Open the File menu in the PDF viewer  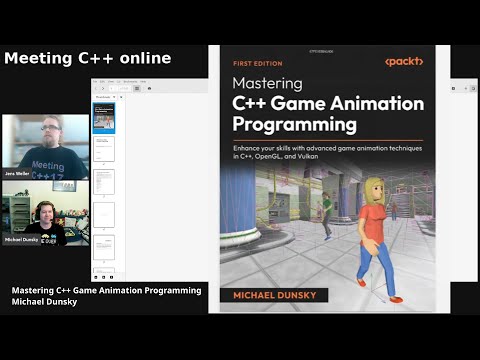(95, 82)
